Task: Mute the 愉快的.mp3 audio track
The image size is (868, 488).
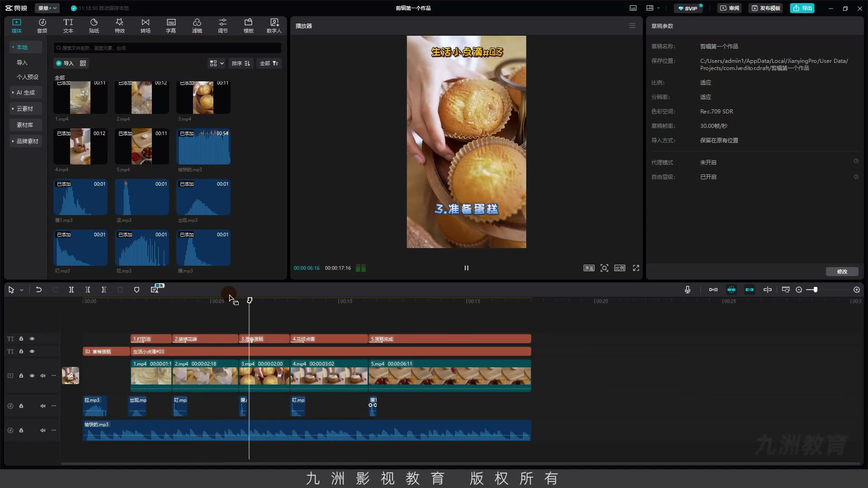Action: [43, 430]
